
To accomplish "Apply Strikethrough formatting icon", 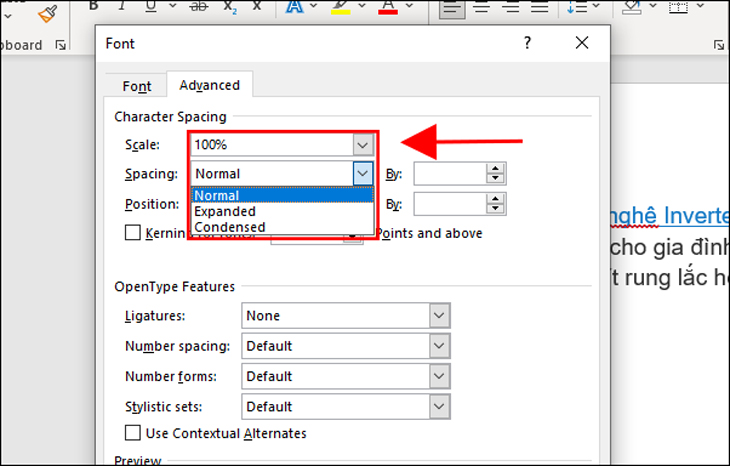I will pyautogui.click(x=199, y=6).
